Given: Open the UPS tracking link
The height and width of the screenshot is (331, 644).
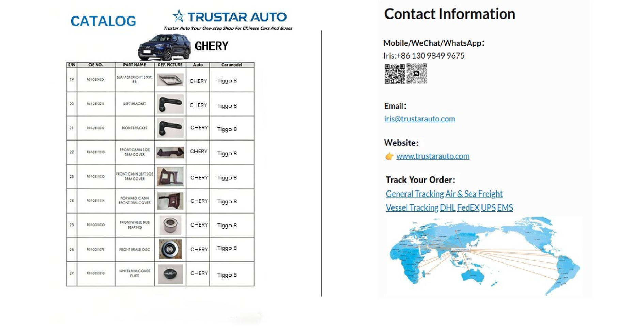Looking at the screenshot, I should click(488, 208).
